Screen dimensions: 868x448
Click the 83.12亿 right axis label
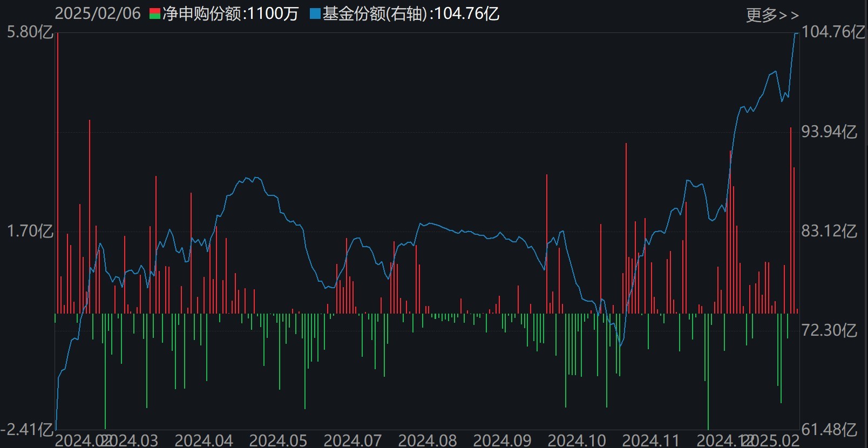click(x=829, y=231)
